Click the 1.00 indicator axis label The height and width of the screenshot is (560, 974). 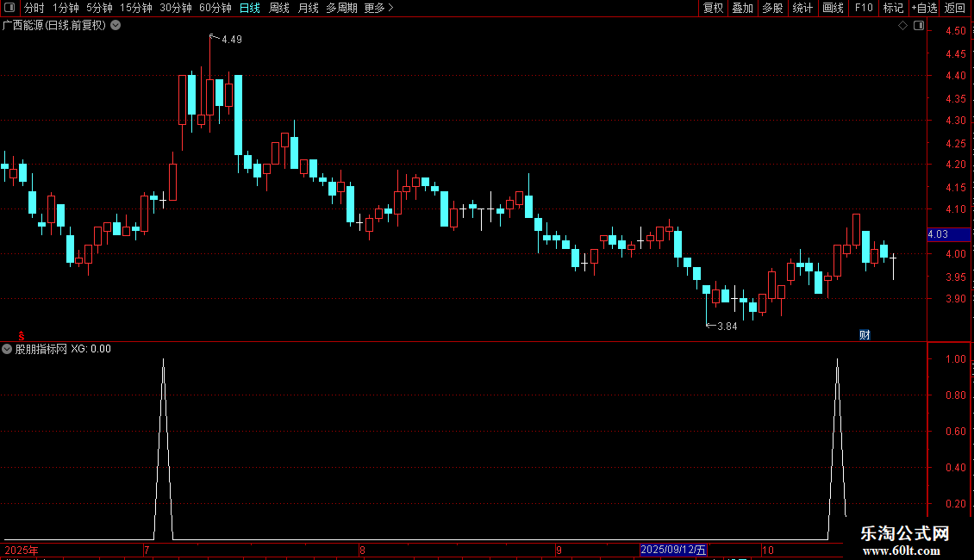click(956, 359)
